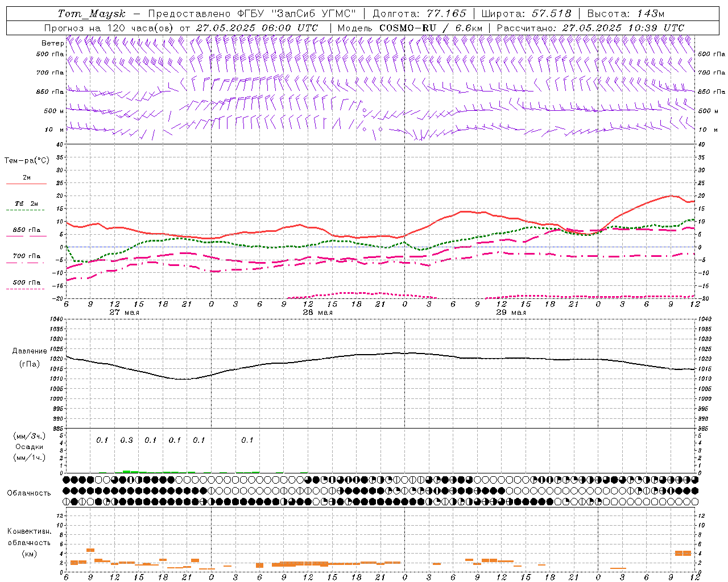Click the red 2м temperature legend line
The image size is (728, 582).
click(x=26, y=184)
